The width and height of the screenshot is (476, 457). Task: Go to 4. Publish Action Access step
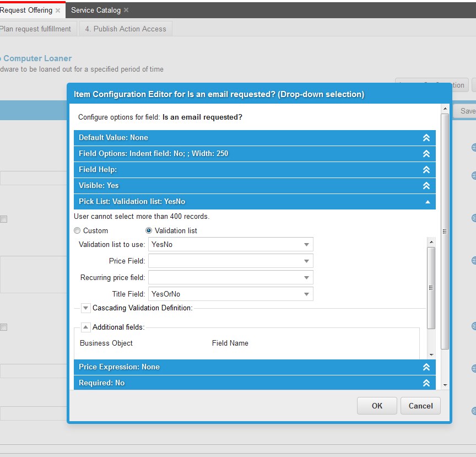[126, 29]
